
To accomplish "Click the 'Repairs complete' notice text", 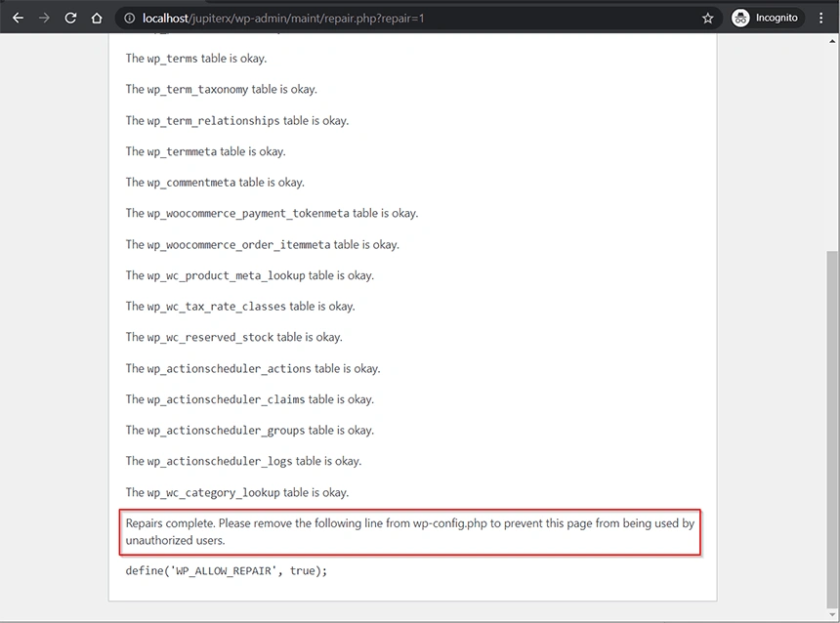I will (x=409, y=531).
